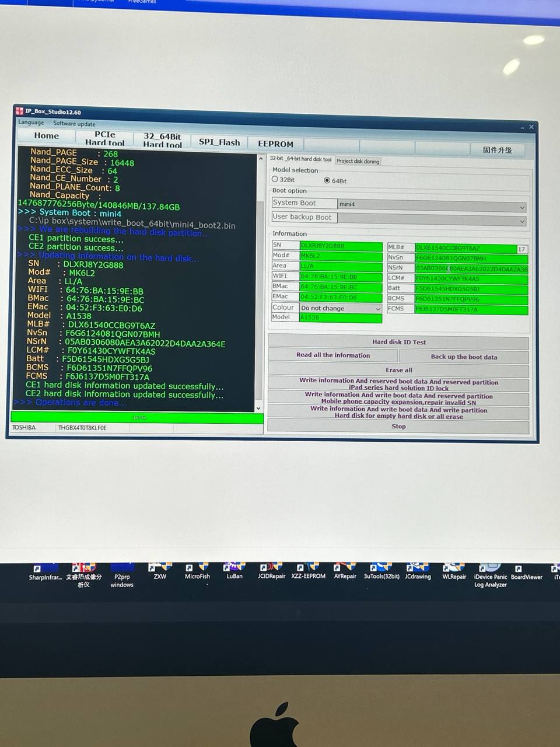Open the User backup Boot dropdown
This screenshot has height=747, width=560.
click(432, 219)
